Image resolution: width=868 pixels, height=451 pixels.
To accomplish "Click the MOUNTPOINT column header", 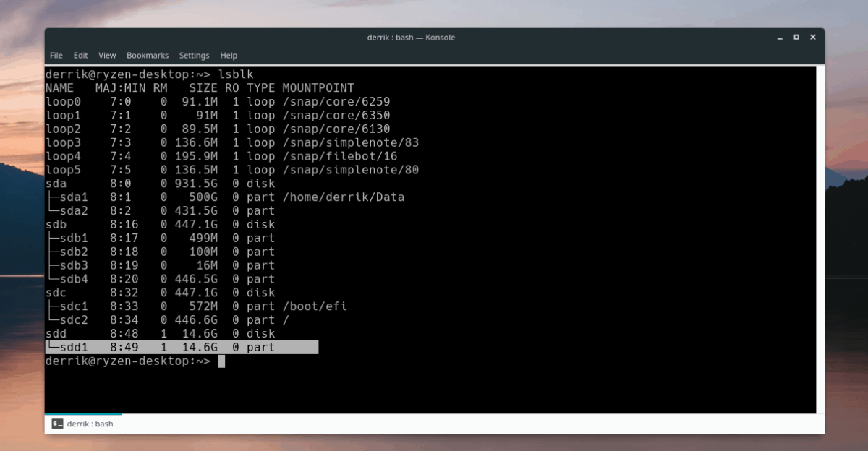I will [318, 88].
